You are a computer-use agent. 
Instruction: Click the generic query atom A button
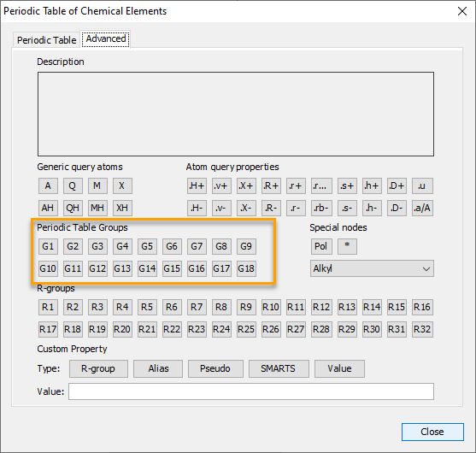pyautogui.click(x=48, y=185)
